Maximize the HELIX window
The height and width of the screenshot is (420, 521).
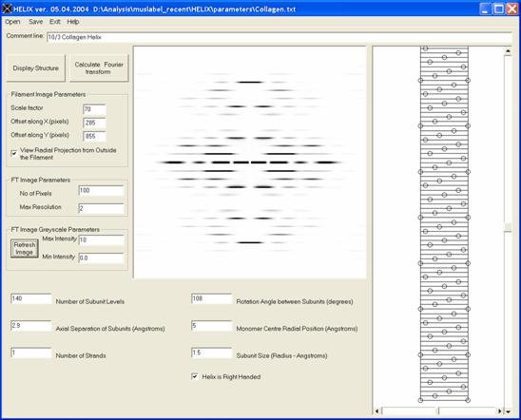[499, 9]
